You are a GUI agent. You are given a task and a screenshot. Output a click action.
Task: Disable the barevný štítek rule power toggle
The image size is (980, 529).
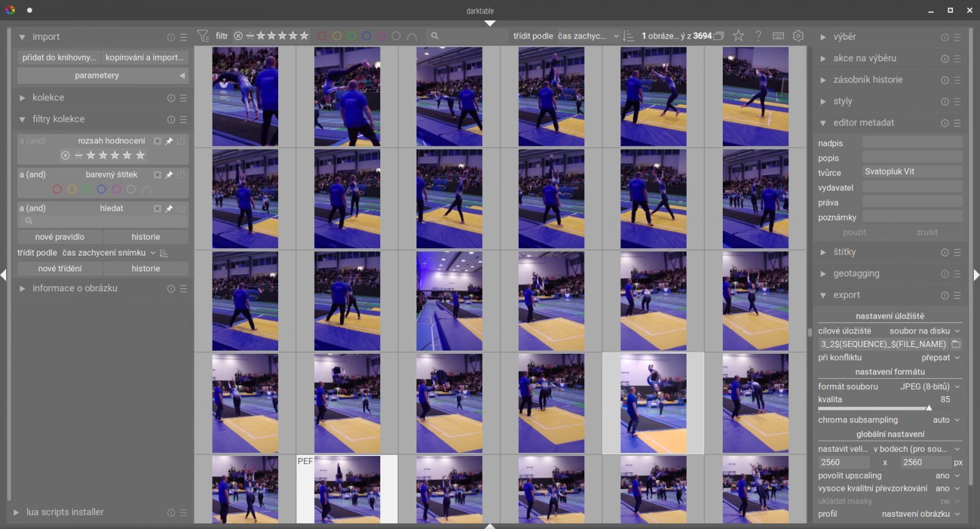tap(181, 175)
